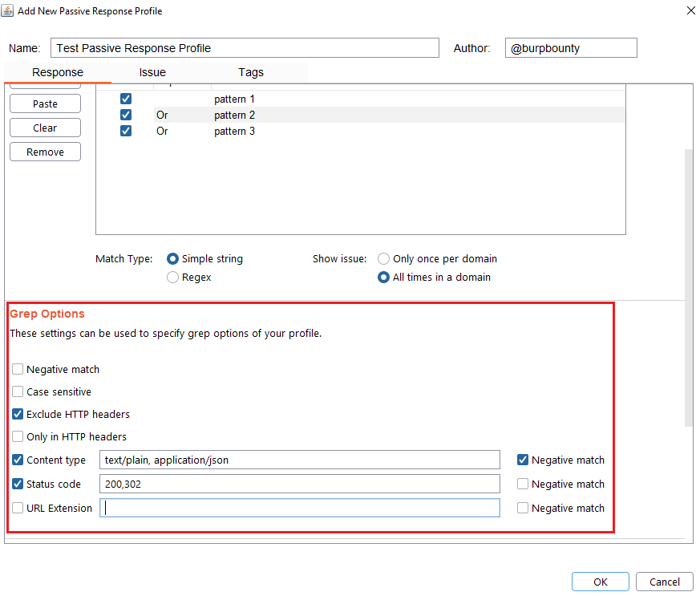Viewport: 700px width, 596px height.
Task: Enable the Case sensitive checkbox
Action: 18,392
